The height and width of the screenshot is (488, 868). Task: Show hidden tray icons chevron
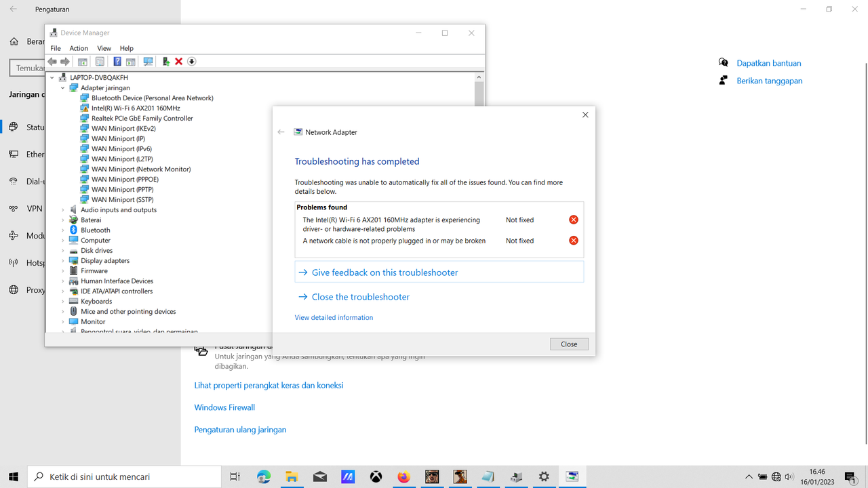(749, 476)
